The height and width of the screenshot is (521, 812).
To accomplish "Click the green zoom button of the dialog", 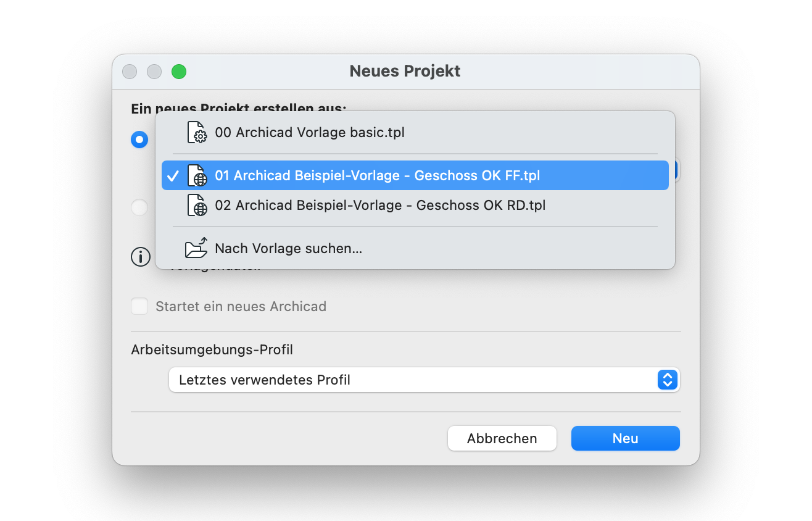I will 179,72.
